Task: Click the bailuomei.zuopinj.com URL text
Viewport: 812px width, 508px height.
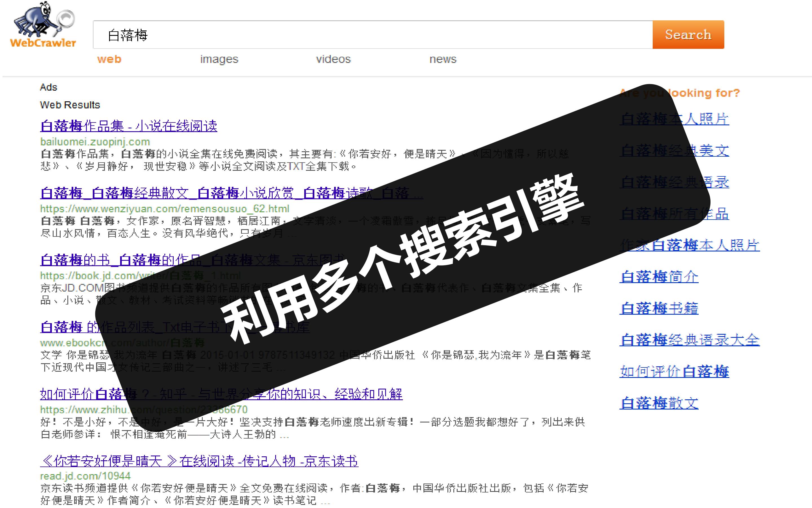Action: click(x=95, y=142)
